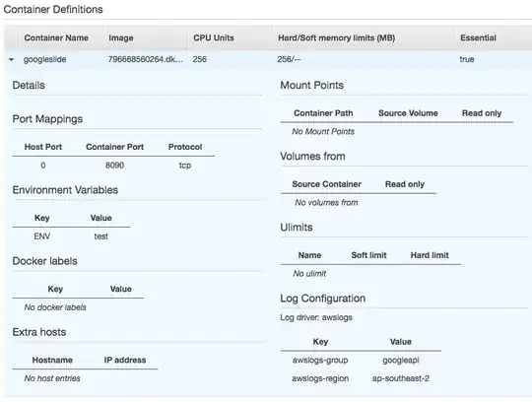Click the CPU Units column header
The image size is (532, 402).
(x=214, y=37)
